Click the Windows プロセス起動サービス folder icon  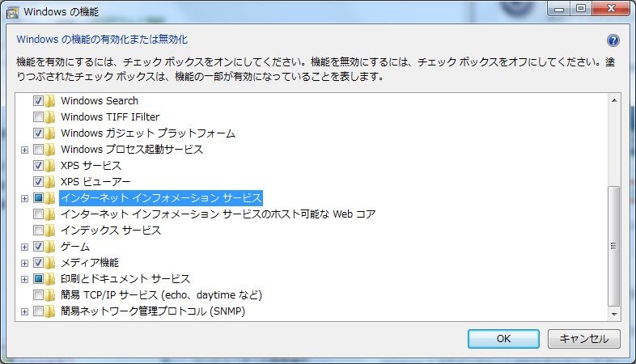click(50, 150)
